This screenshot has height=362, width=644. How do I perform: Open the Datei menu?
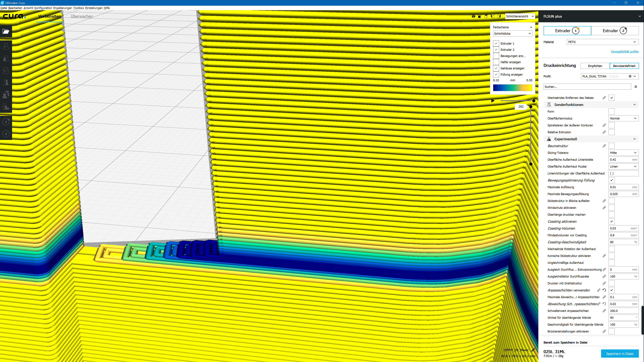click(4, 8)
